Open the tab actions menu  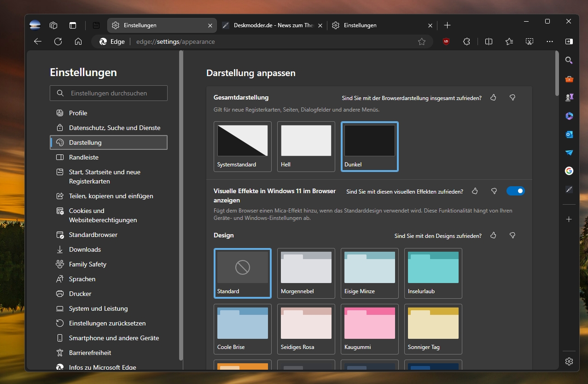[73, 25]
